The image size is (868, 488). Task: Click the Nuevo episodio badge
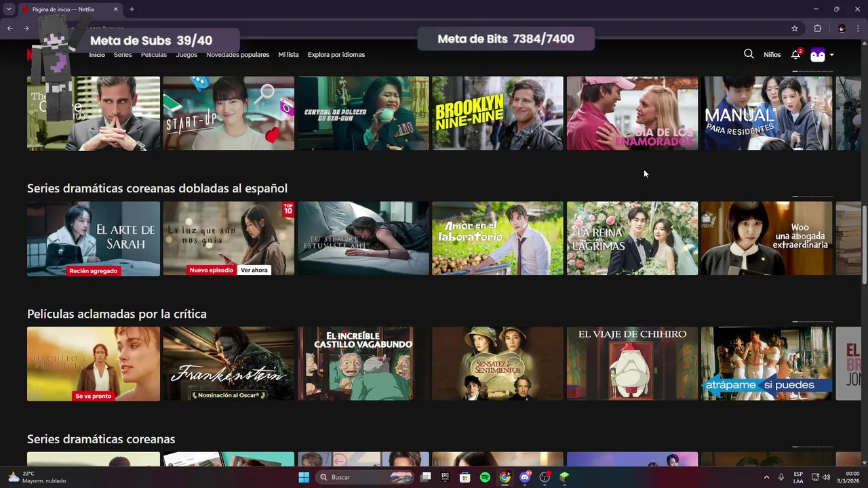[x=211, y=270]
